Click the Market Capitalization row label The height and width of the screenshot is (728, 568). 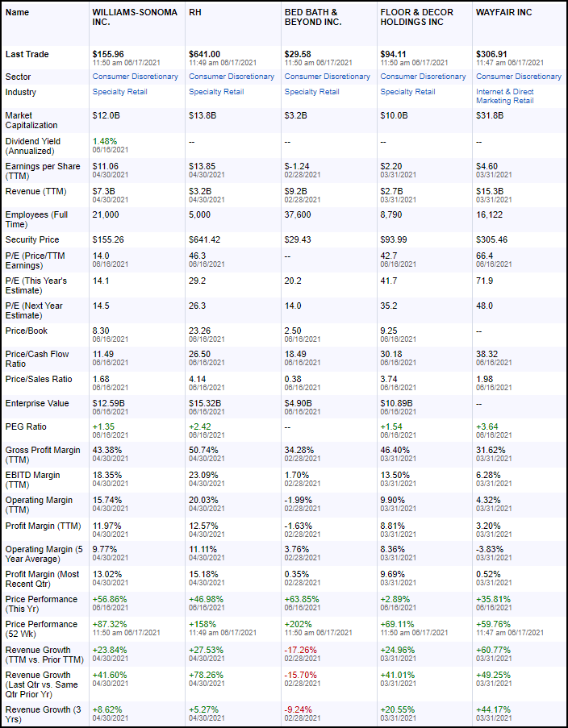[x=31, y=120]
